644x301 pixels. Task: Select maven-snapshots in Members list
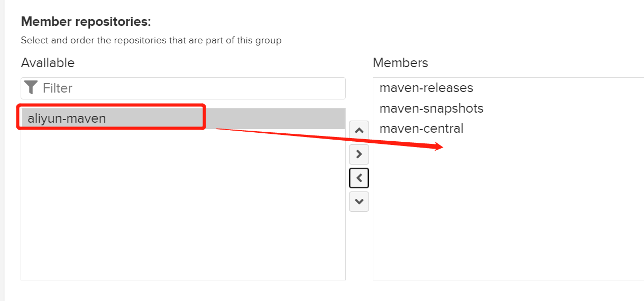coord(431,108)
